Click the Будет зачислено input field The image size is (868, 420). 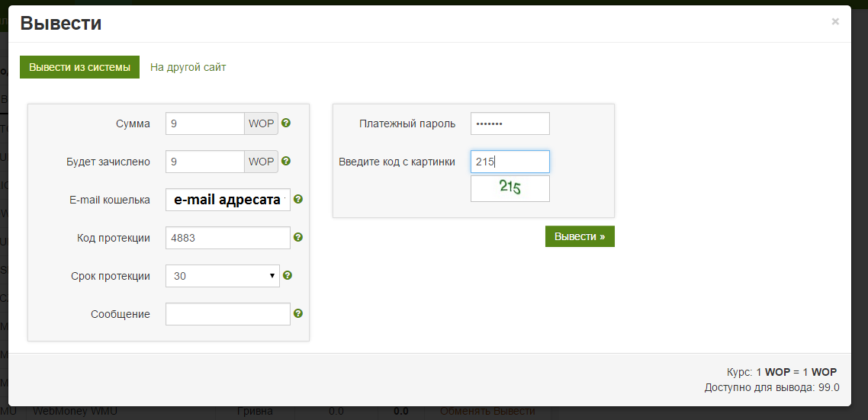(x=204, y=162)
